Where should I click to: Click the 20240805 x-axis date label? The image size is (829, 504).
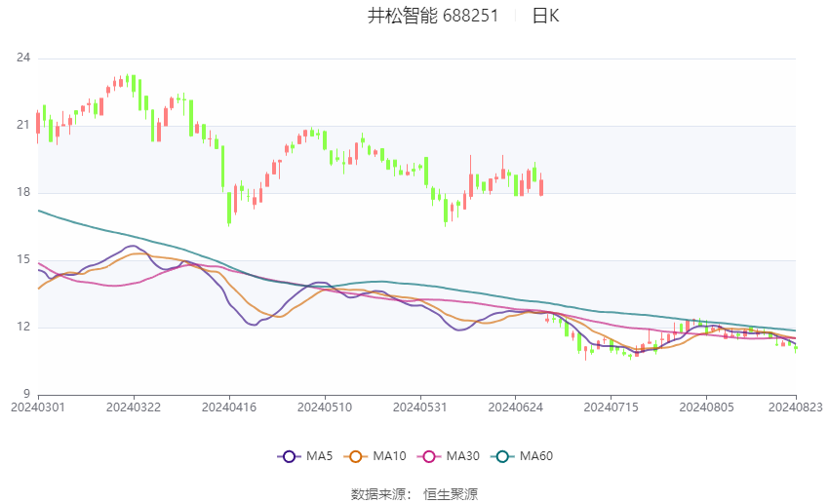[706, 407]
